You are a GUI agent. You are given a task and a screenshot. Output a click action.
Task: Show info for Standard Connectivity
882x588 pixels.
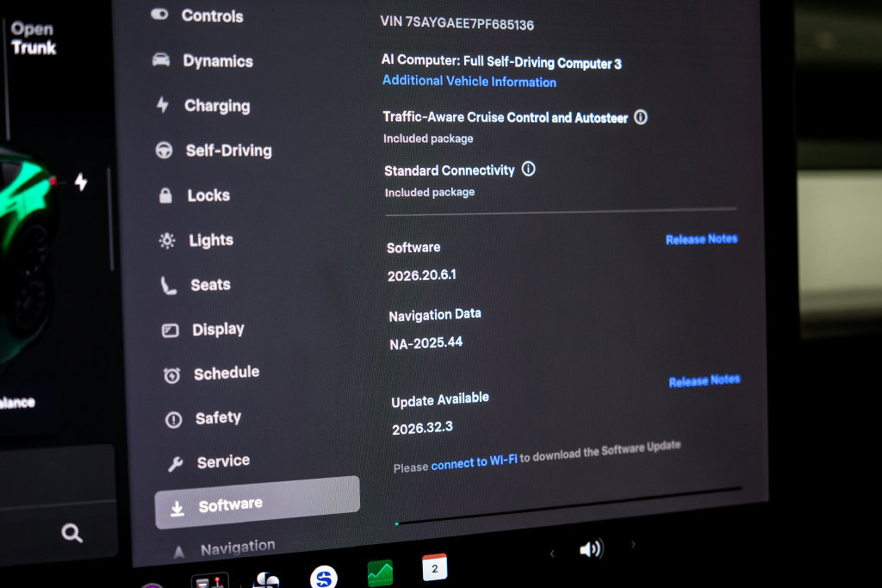tap(528, 169)
